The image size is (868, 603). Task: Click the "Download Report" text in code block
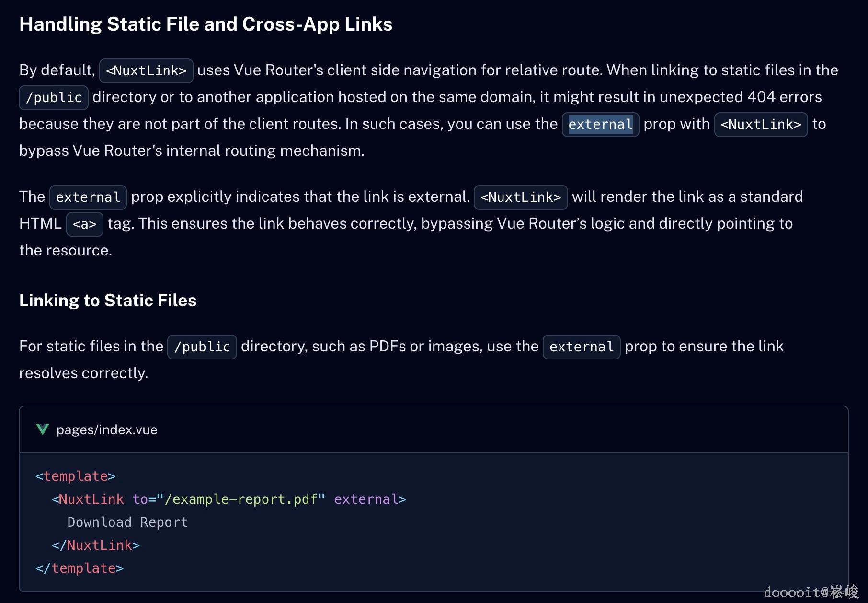[x=127, y=522]
